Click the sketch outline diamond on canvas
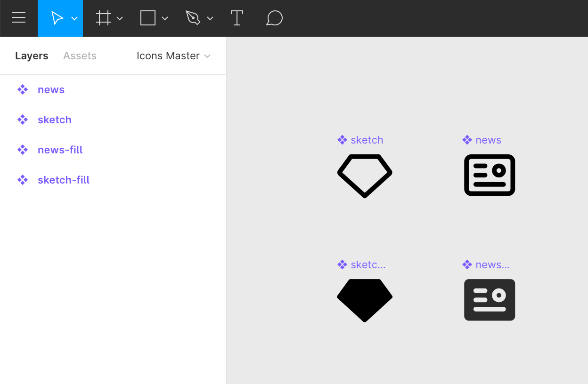The width and height of the screenshot is (588, 384). 365,176
